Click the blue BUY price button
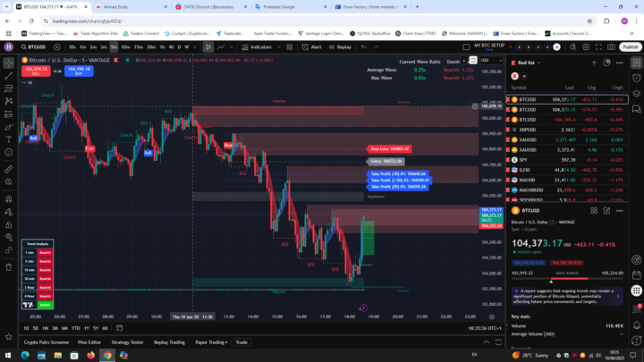 point(79,71)
